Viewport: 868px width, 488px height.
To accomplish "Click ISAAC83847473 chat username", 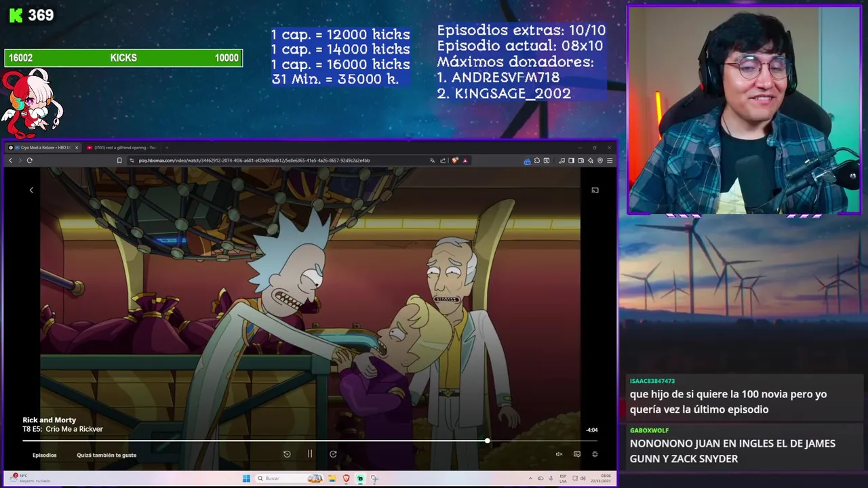I will tap(652, 381).
